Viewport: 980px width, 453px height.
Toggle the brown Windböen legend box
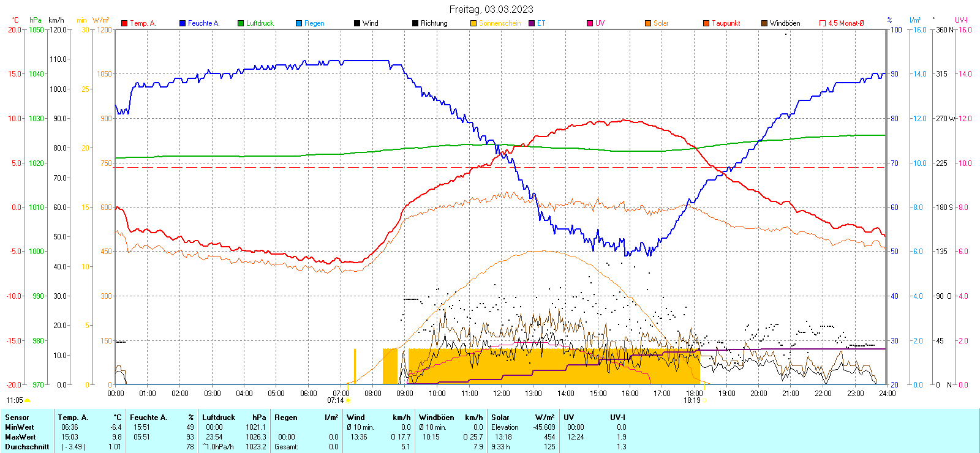point(764,23)
